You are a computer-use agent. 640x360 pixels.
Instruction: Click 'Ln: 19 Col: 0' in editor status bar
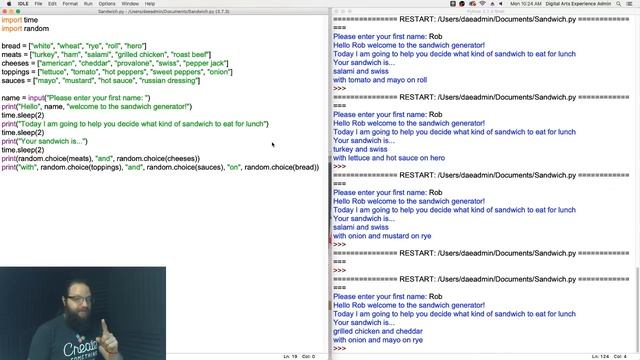point(299,357)
